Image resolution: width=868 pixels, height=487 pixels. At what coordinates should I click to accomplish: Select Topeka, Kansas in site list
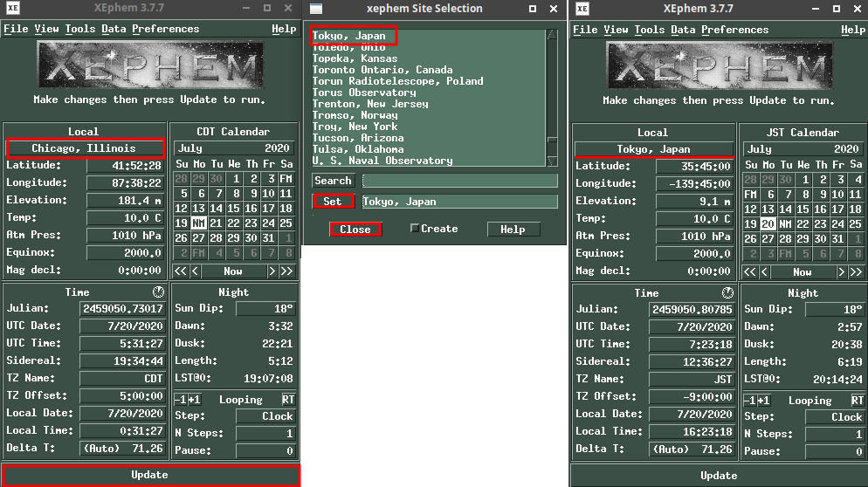pos(355,58)
